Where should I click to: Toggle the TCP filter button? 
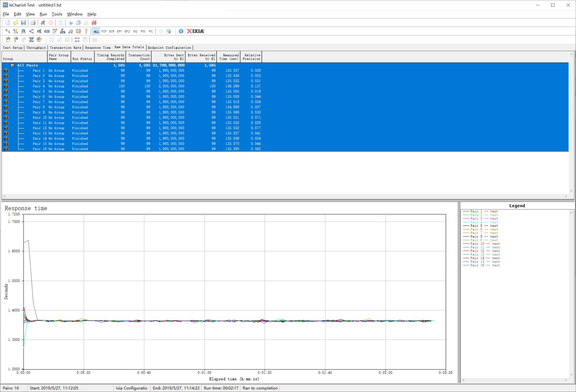(104, 32)
